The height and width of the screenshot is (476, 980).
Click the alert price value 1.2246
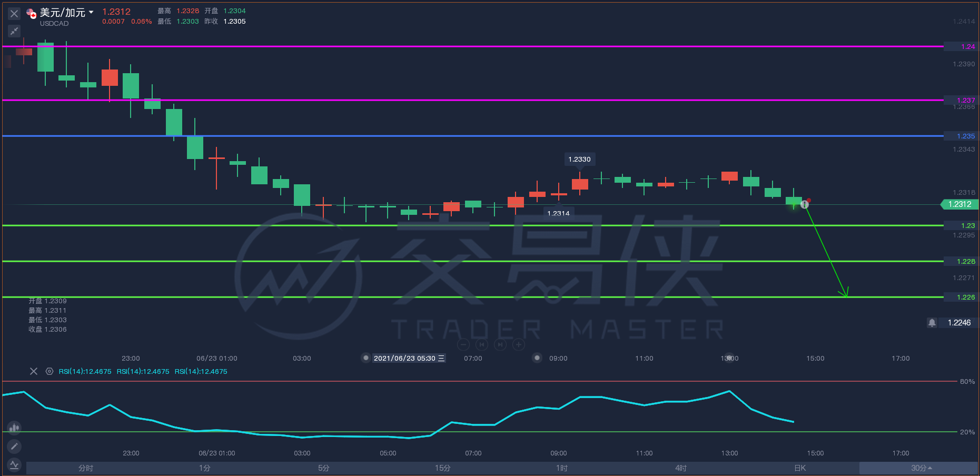959,323
